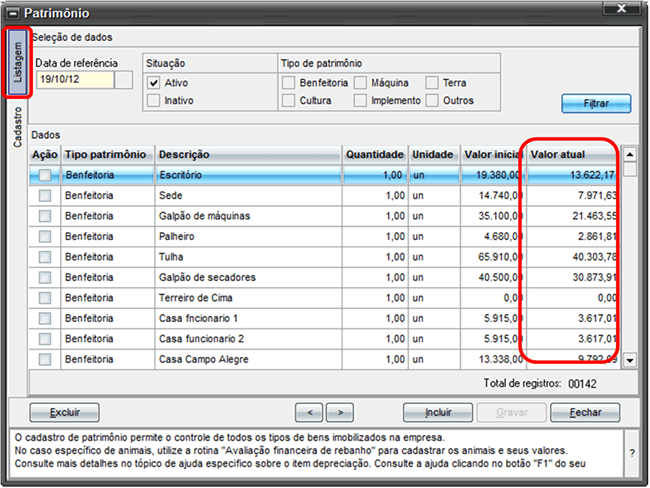Viewport: 650px width, 488px height.
Task: Sort by the Ação column header
Action: click(x=45, y=155)
